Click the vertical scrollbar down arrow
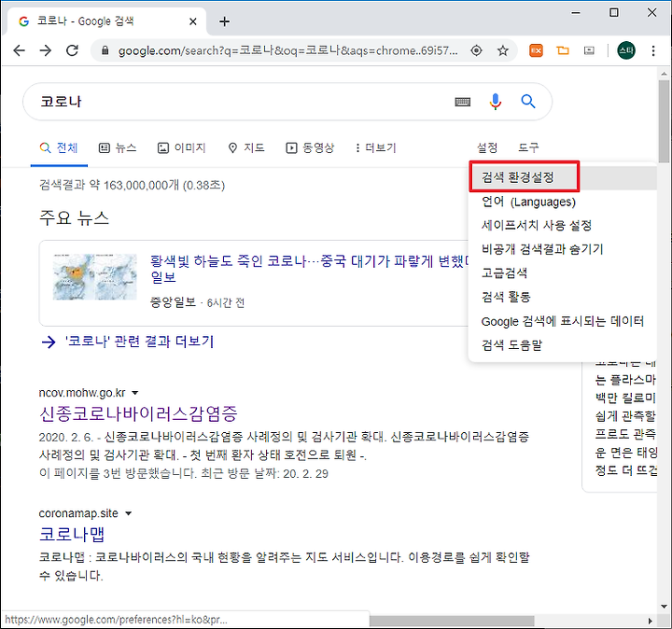The width and height of the screenshot is (672, 629). [664, 607]
